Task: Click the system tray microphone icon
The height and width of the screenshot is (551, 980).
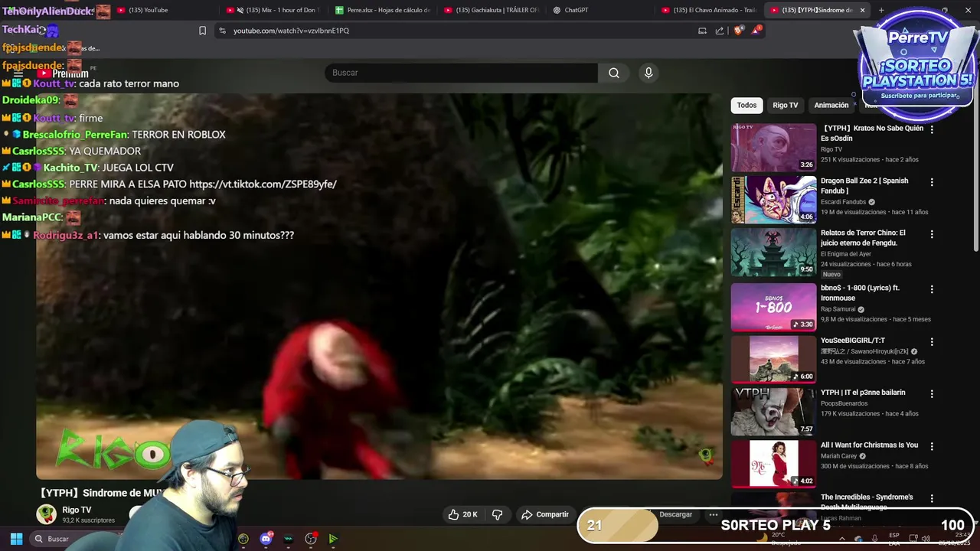Action: (x=875, y=539)
